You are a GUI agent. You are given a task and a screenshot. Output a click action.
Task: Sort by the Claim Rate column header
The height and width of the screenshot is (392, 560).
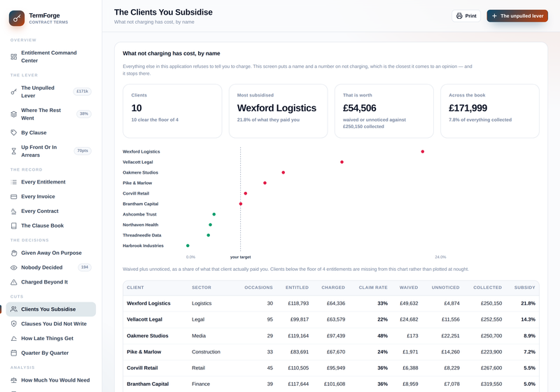click(x=373, y=288)
